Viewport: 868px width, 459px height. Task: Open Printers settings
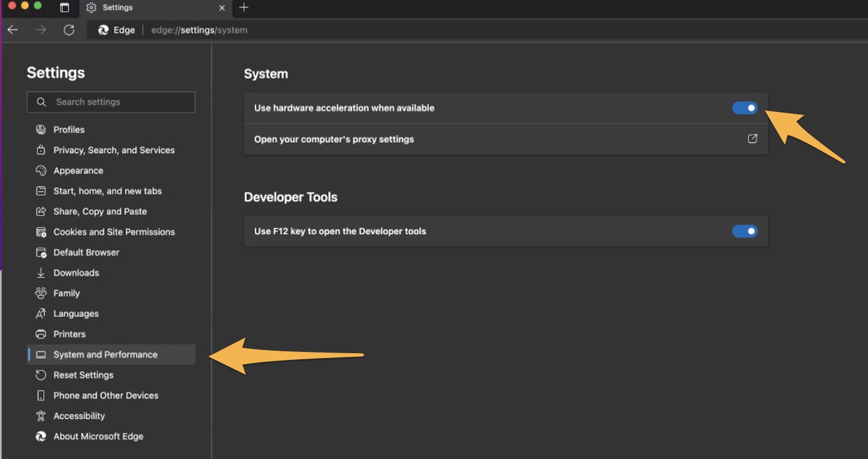(x=111, y=334)
